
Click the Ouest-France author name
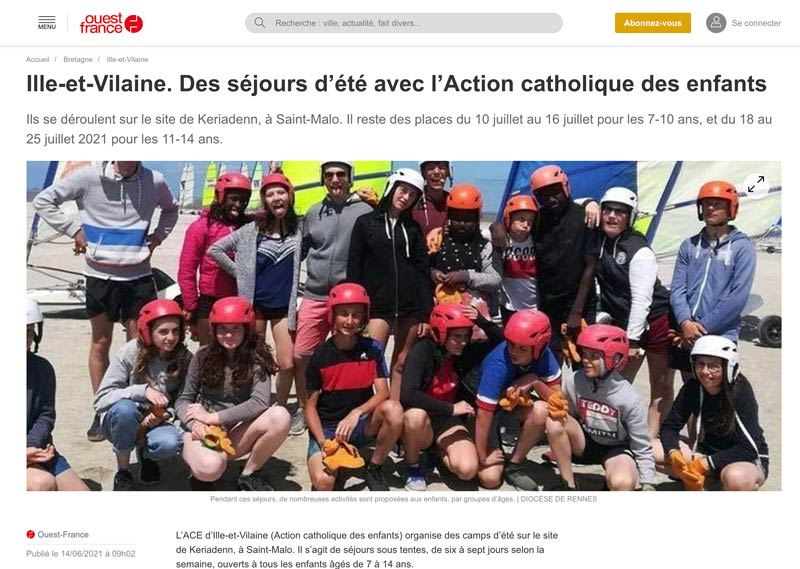63,535
